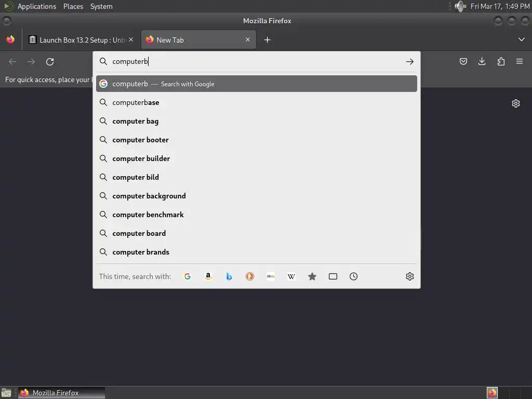Open Firefox View pinned icon

(x=10, y=39)
